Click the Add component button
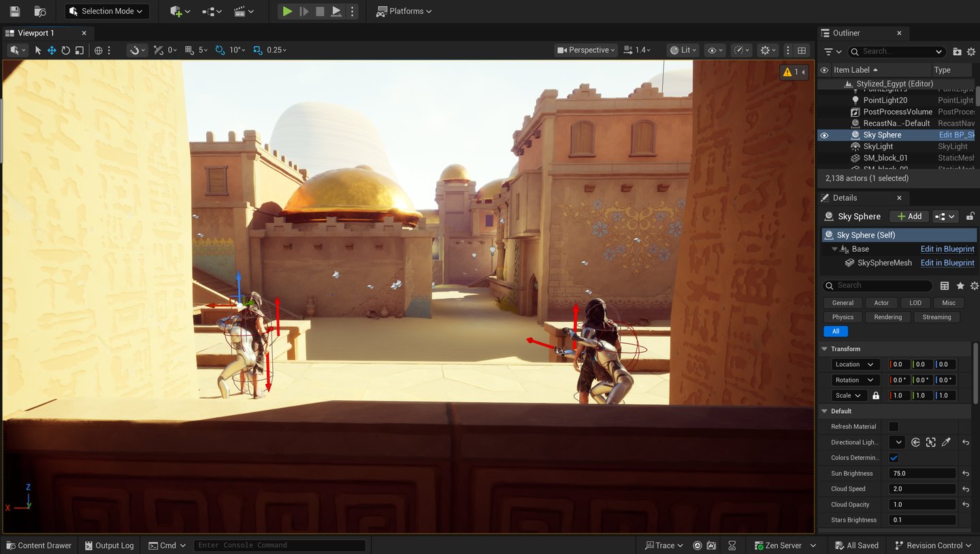 coord(909,216)
